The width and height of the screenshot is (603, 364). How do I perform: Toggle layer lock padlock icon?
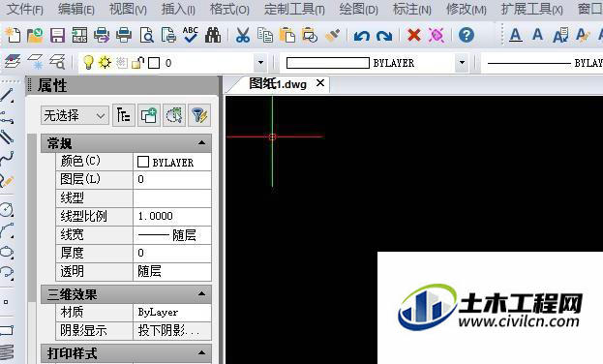[137, 62]
